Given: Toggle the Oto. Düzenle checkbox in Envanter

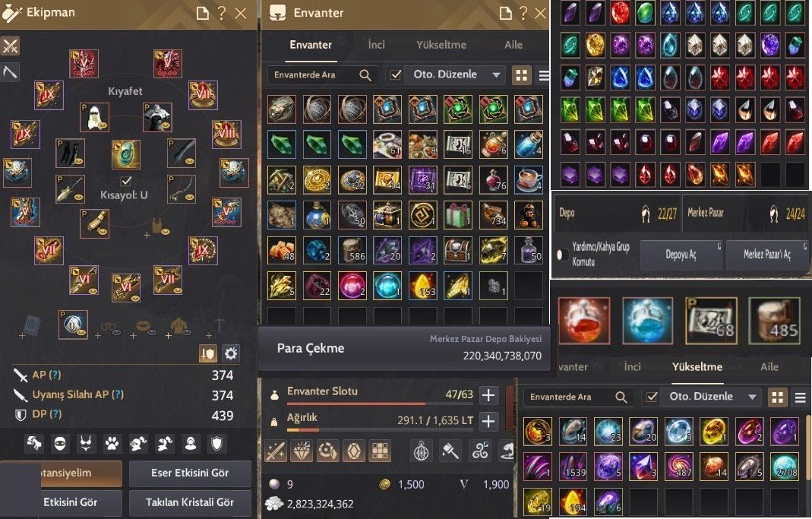Looking at the screenshot, I should [397, 75].
